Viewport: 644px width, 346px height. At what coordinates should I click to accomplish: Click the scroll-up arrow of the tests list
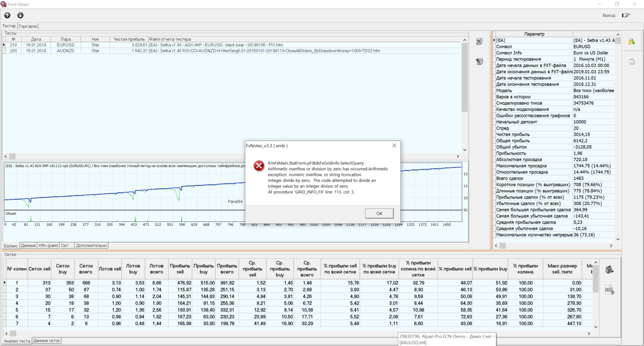465,40
